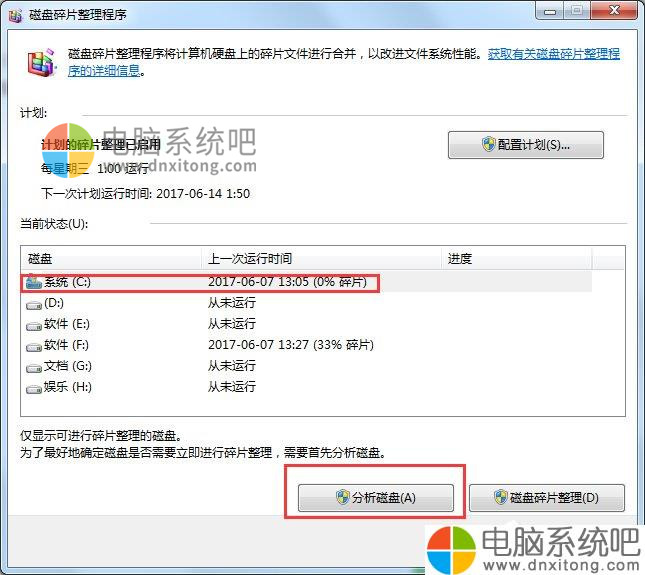Image resolution: width=645 pixels, height=575 pixels.
Task: Click the 娱乐 (H:) drive icon
Action: [x=34, y=387]
